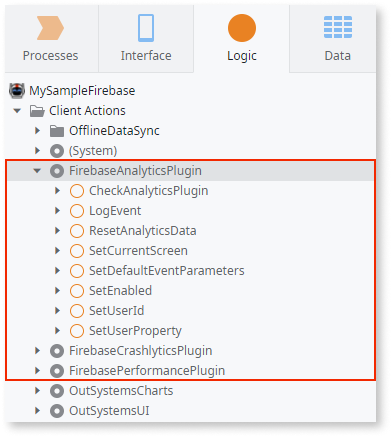Select the SetDefaultEventParameters action
Screen dimensions: 391x437
pos(167,271)
